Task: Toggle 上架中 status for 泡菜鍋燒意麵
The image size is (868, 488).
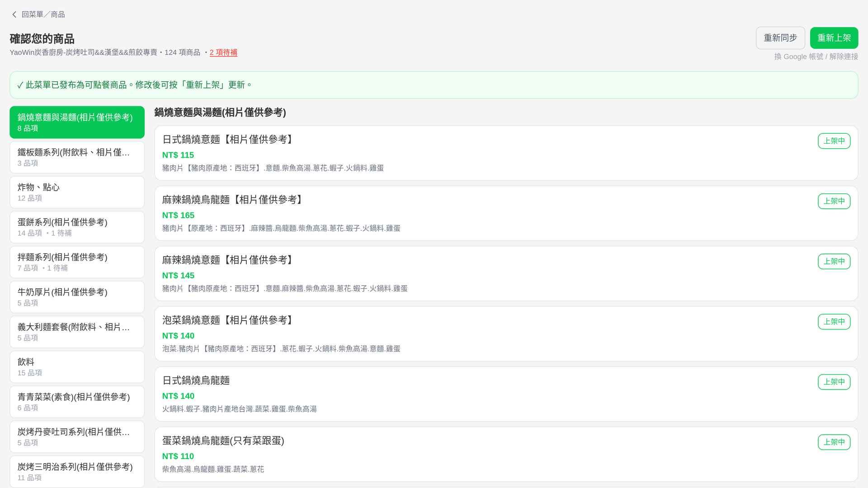Action: [x=834, y=322]
